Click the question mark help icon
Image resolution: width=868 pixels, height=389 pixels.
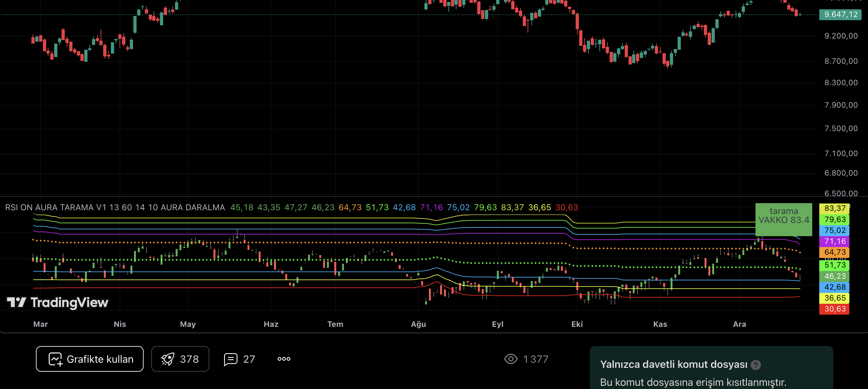756,365
